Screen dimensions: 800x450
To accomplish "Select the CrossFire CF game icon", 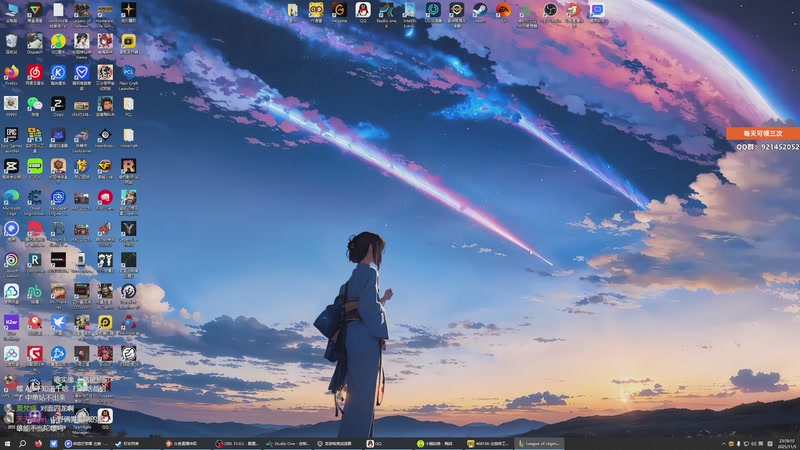I will [105, 168].
